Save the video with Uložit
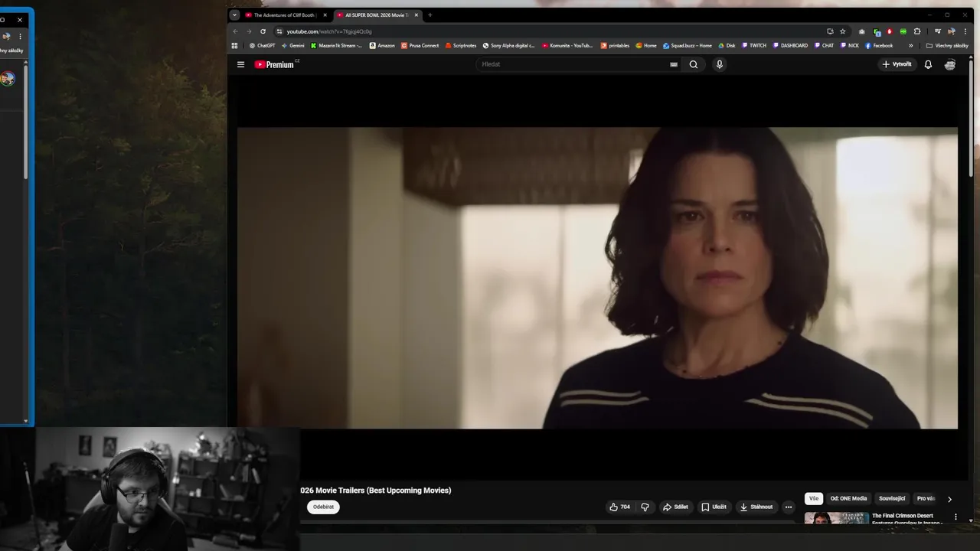The width and height of the screenshot is (980, 551). pos(714,507)
